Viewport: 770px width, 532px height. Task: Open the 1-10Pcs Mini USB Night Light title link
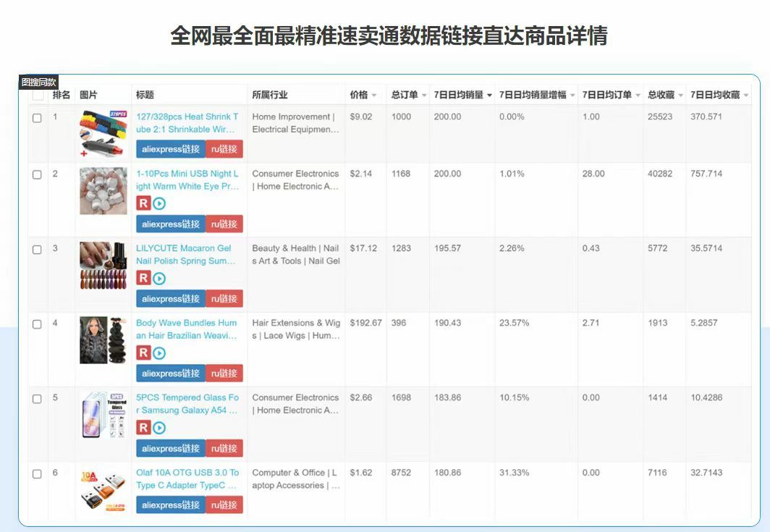pos(187,180)
